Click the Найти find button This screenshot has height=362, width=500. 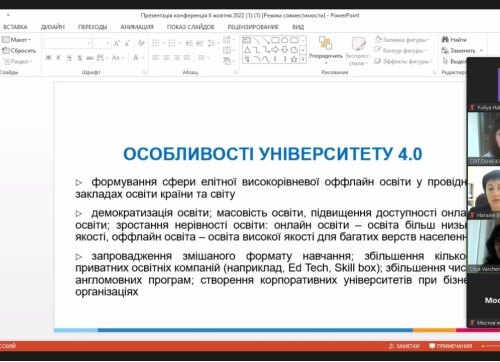pos(454,40)
